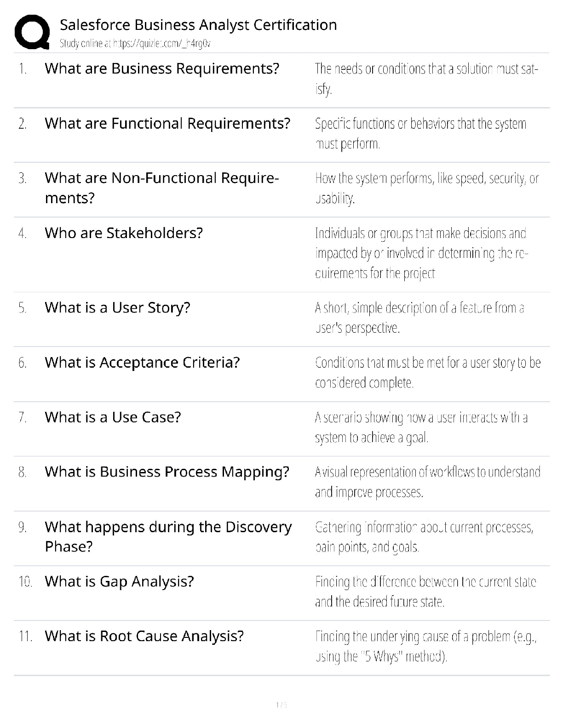Image resolution: width=563 pixels, height=728 pixels.
Task: Select the acceptance criteria definition text
Action: point(428,372)
